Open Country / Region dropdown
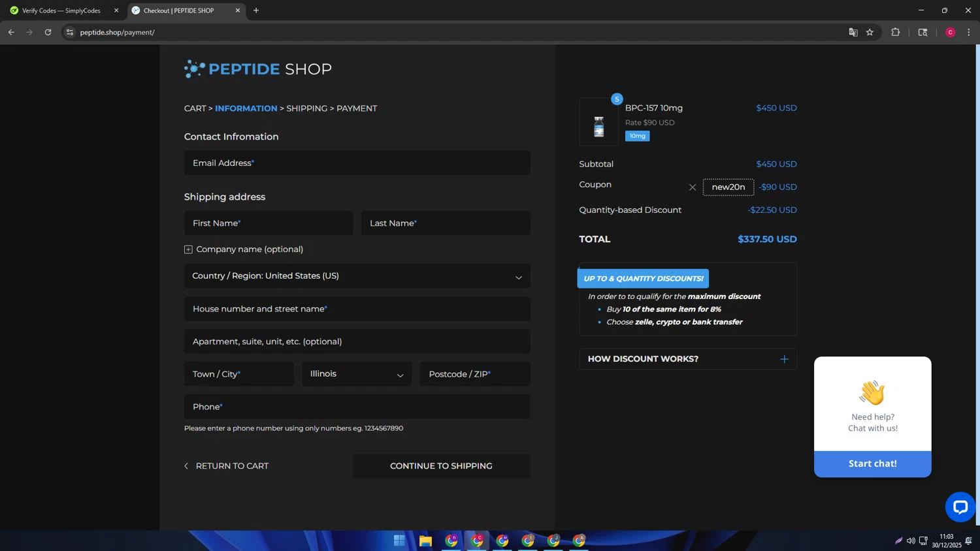The height and width of the screenshot is (551, 980). (x=357, y=276)
